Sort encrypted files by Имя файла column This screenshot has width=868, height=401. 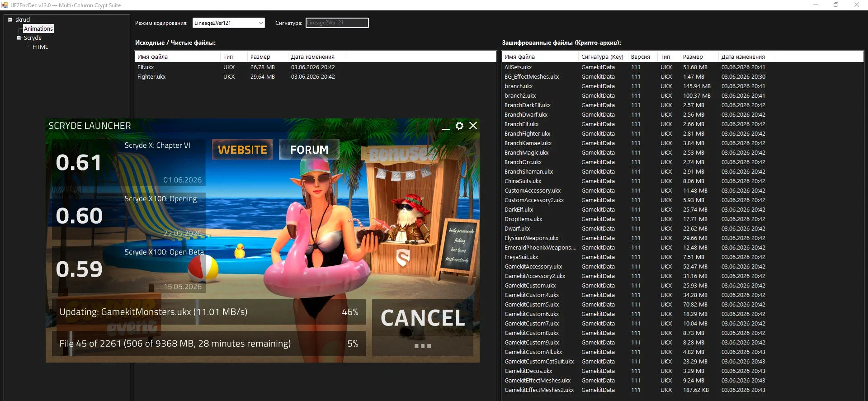(x=540, y=57)
